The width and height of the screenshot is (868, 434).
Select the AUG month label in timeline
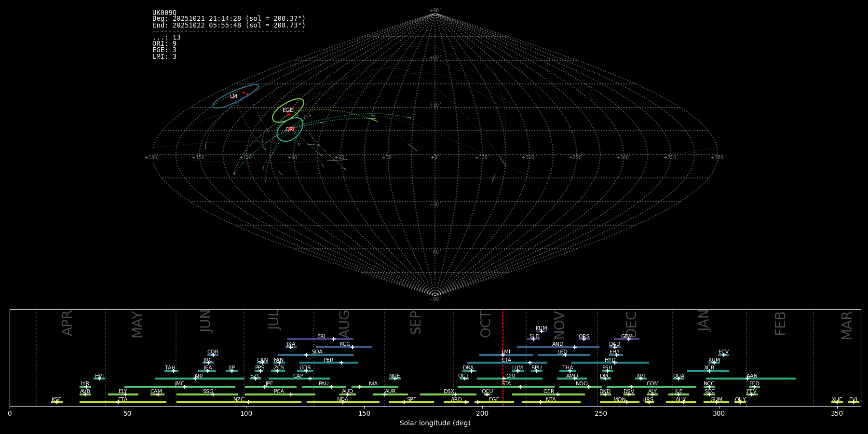point(344,324)
